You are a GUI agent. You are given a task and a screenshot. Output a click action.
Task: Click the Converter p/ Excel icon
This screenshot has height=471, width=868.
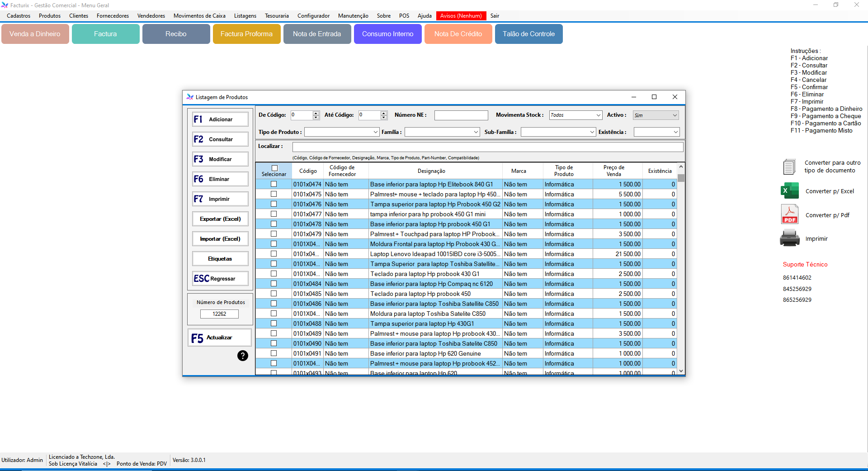[790, 191]
